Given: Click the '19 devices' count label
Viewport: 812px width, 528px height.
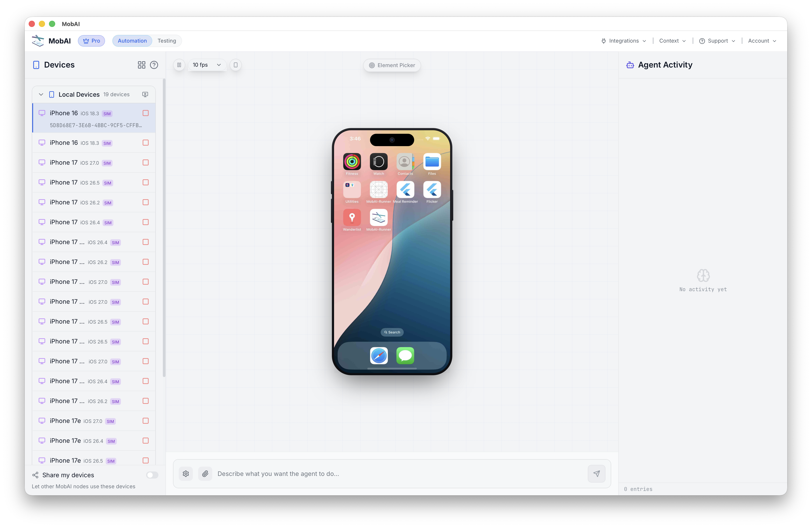Looking at the screenshot, I should point(116,94).
